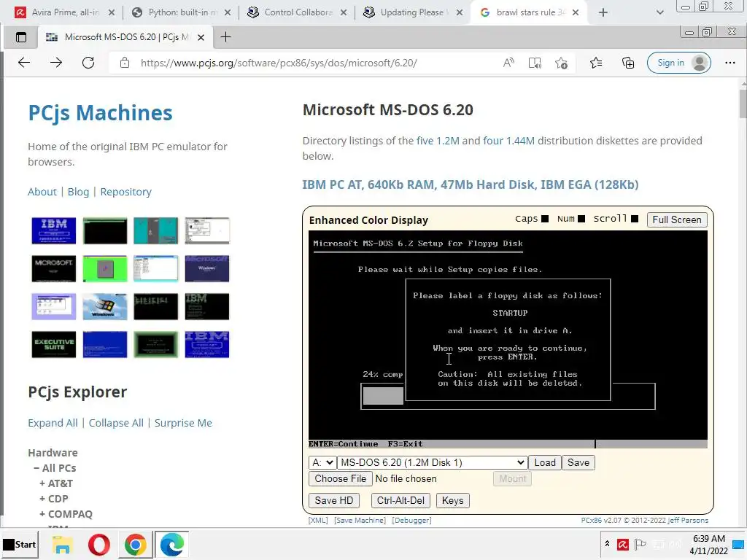Select the brawl stars rule tab

point(529,12)
